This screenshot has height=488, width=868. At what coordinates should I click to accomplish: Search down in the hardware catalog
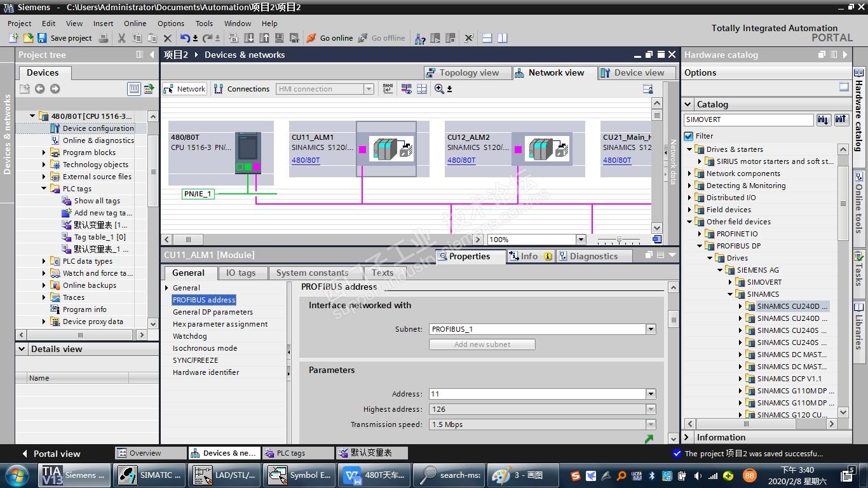click(x=824, y=119)
